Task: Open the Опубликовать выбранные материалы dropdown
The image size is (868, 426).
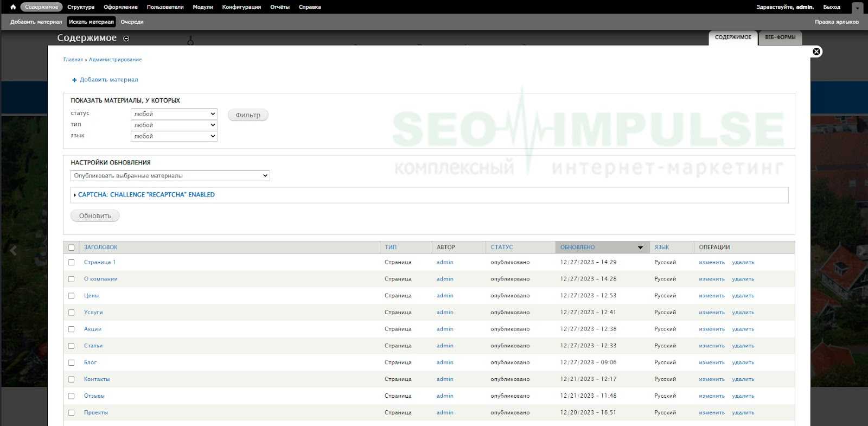Action: click(170, 176)
